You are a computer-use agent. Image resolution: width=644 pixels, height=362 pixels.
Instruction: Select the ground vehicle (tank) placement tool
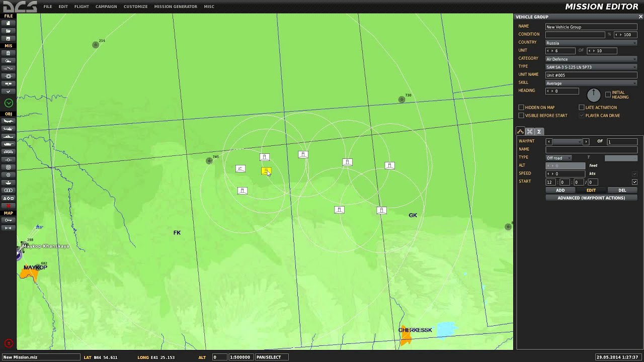point(8,144)
